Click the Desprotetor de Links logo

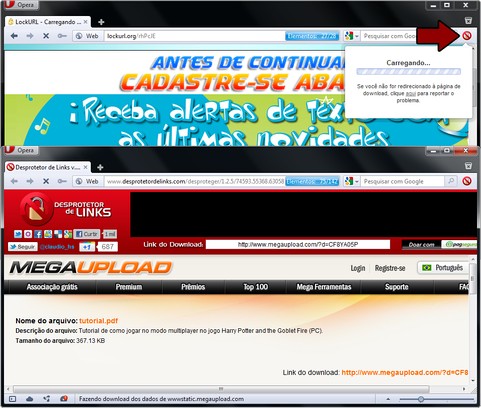click(x=66, y=209)
